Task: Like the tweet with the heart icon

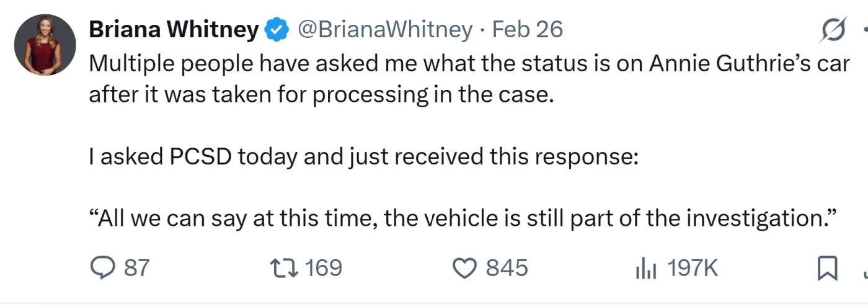Action: pyautogui.click(x=464, y=268)
